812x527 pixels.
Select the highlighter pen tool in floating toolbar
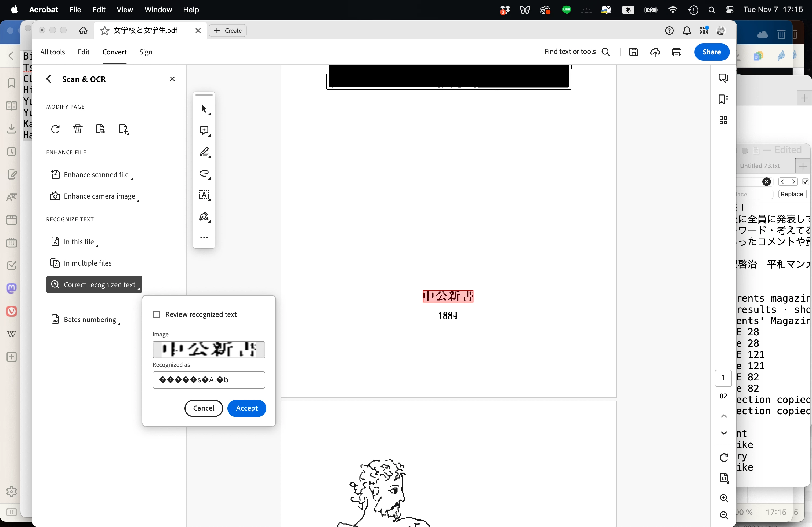[204, 152]
